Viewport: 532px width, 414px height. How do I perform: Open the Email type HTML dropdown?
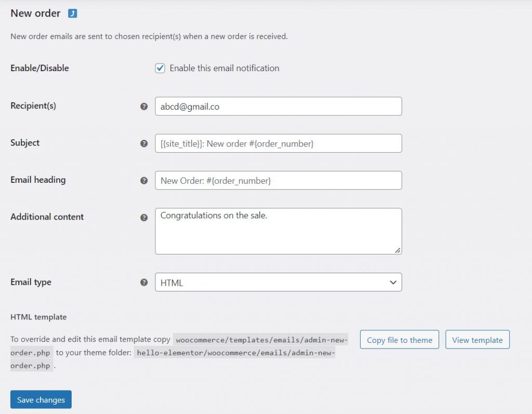tap(278, 283)
